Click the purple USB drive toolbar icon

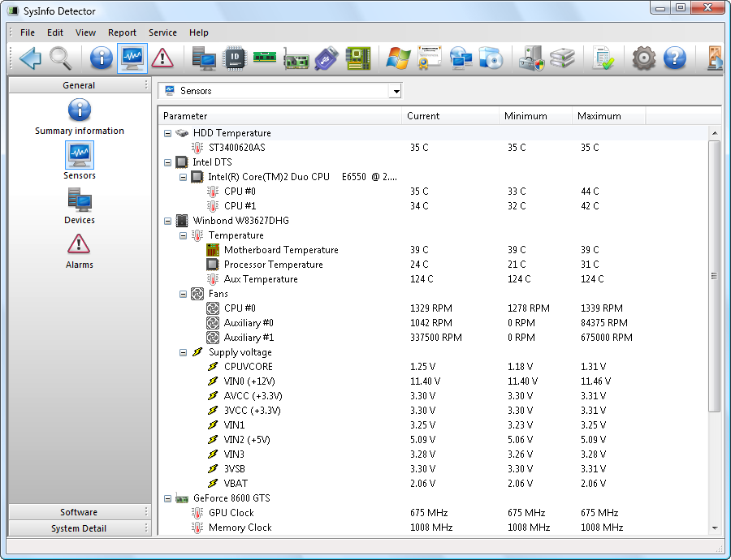click(327, 58)
